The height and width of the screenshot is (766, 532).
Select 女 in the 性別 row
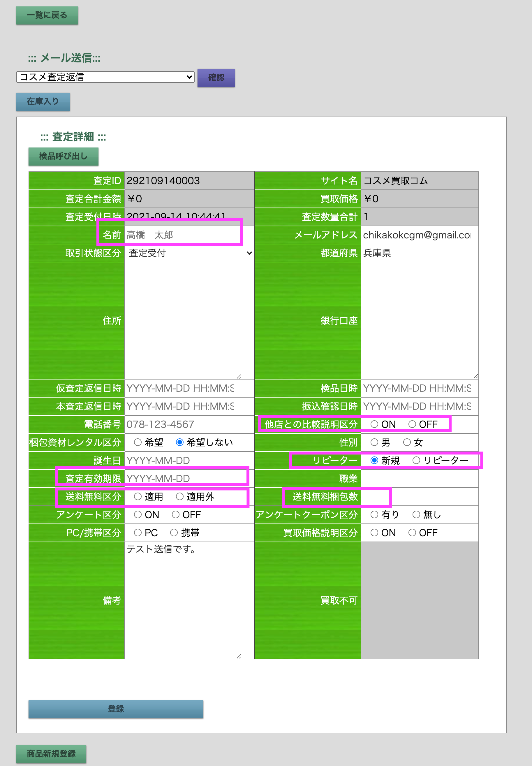click(x=407, y=442)
